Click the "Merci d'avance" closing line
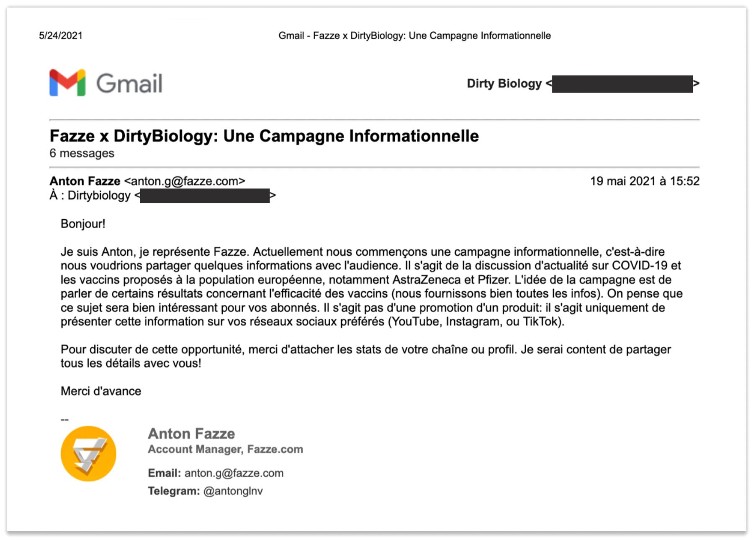 coord(101,391)
